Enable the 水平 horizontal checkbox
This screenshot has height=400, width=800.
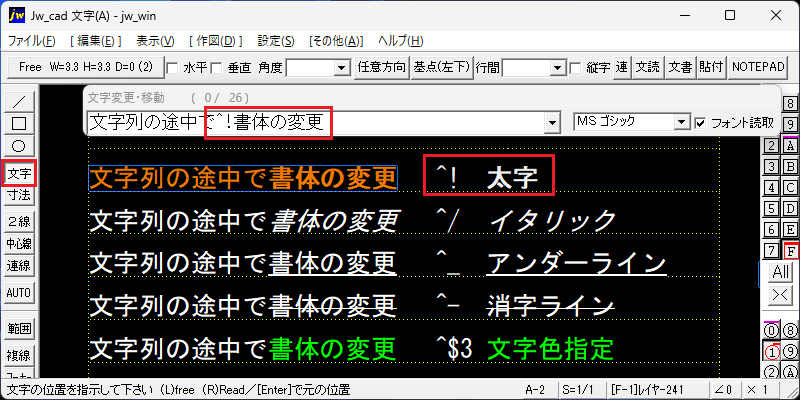tap(172, 67)
